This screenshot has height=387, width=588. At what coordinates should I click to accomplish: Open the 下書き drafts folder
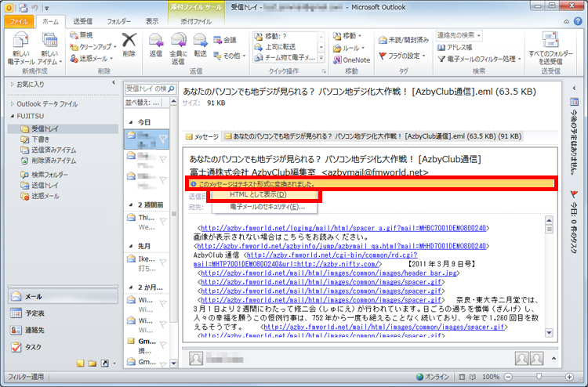[x=35, y=139]
